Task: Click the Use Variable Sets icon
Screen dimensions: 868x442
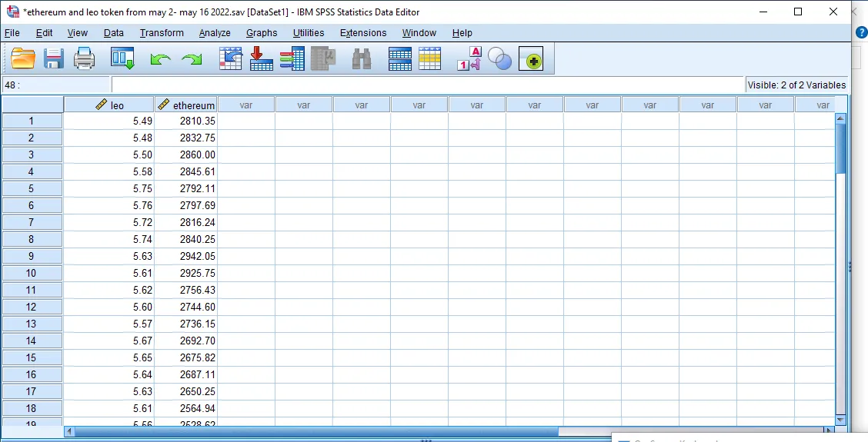Action: tap(500, 58)
